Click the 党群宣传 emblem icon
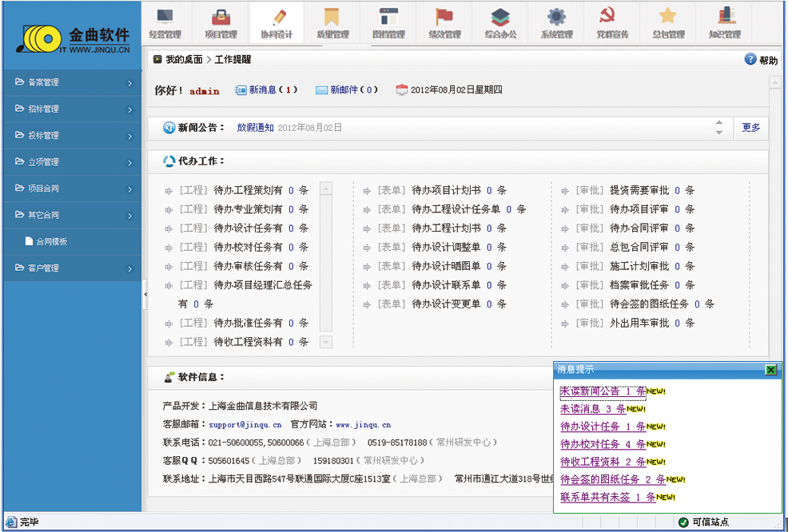The height and width of the screenshot is (532, 788). click(612, 18)
